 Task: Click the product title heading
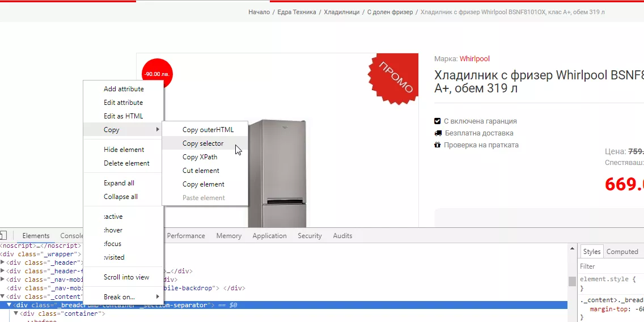(x=539, y=81)
